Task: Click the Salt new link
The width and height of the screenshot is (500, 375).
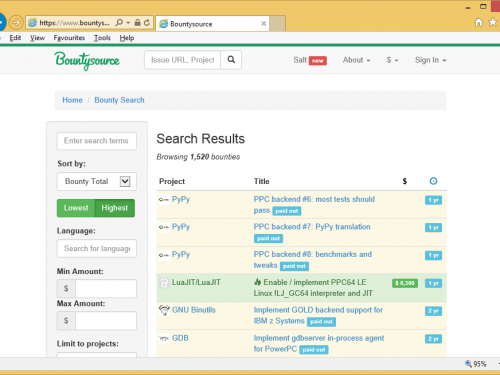Action: point(310,60)
